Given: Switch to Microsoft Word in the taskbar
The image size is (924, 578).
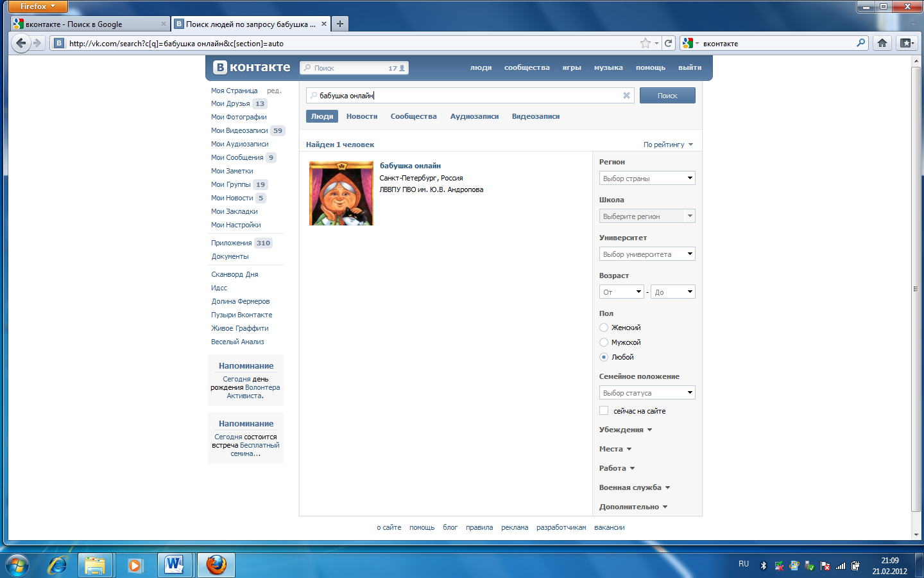Looking at the screenshot, I should (175, 565).
